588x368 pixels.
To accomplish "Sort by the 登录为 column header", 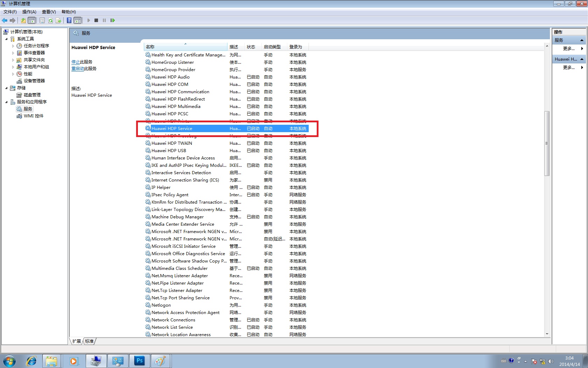I will pos(298,47).
